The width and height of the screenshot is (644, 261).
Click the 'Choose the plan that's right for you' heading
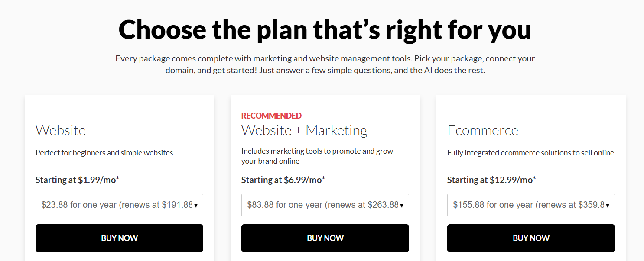[325, 29]
